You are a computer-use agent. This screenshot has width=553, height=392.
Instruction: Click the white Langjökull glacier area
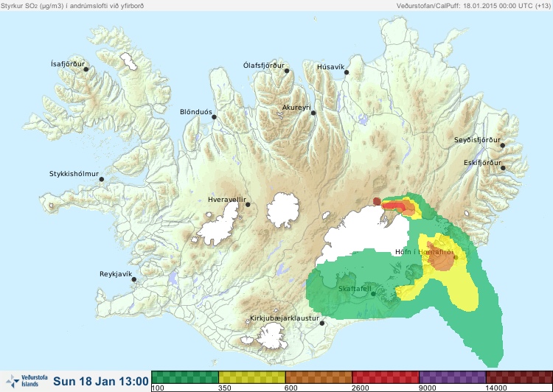coord(219,225)
